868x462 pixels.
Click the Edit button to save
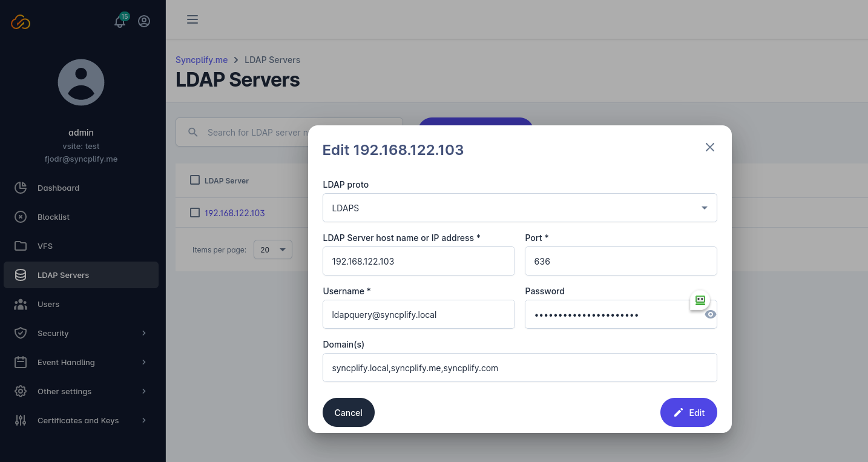(689, 412)
